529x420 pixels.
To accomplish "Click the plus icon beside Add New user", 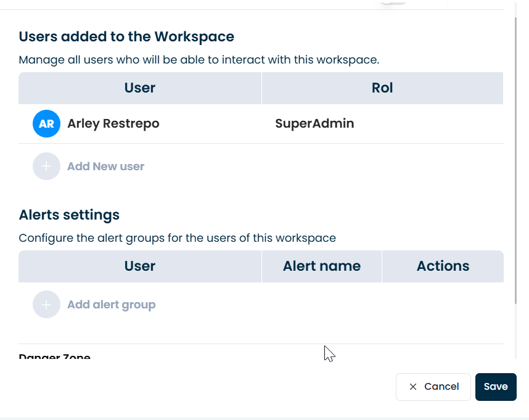I will pyautogui.click(x=46, y=167).
